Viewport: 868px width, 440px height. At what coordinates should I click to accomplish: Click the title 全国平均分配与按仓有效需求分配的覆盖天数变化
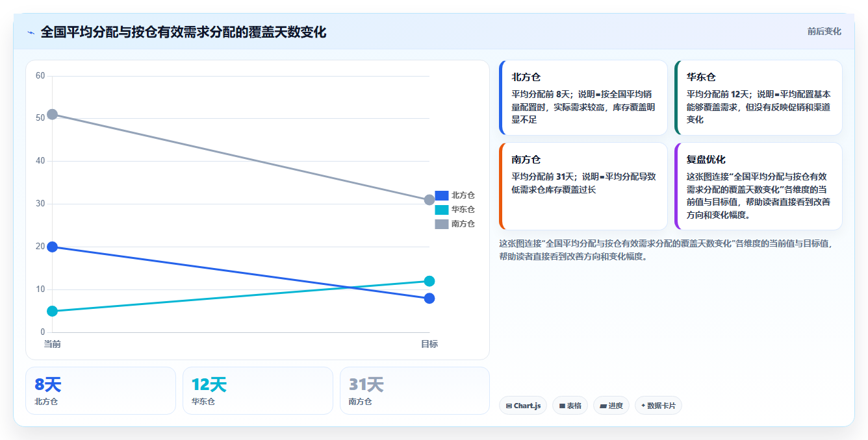tap(183, 32)
